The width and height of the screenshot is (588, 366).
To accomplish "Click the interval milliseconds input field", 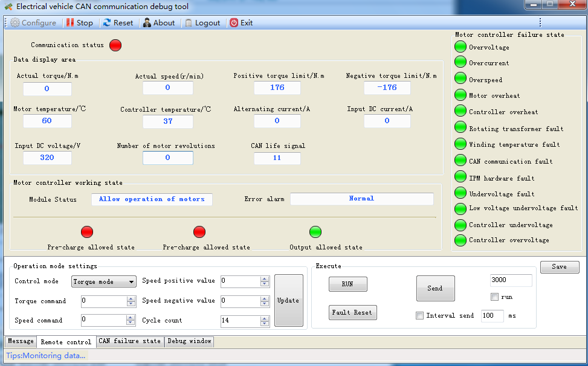I will (x=493, y=316).
